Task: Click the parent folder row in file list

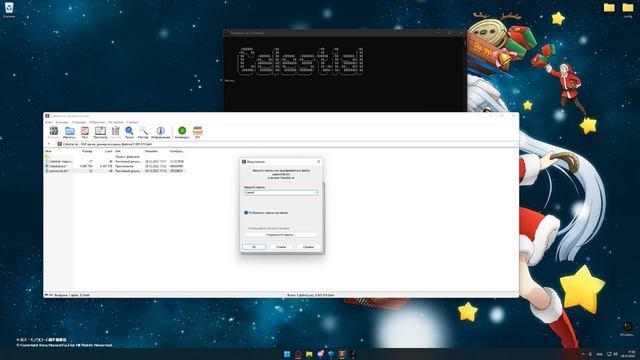Action: tap(115, 157)
